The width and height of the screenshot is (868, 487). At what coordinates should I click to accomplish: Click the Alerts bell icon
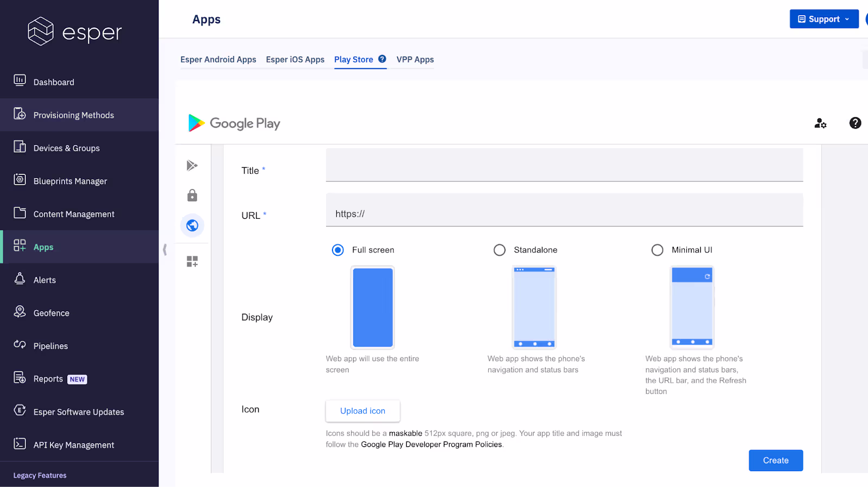[20, 279]
